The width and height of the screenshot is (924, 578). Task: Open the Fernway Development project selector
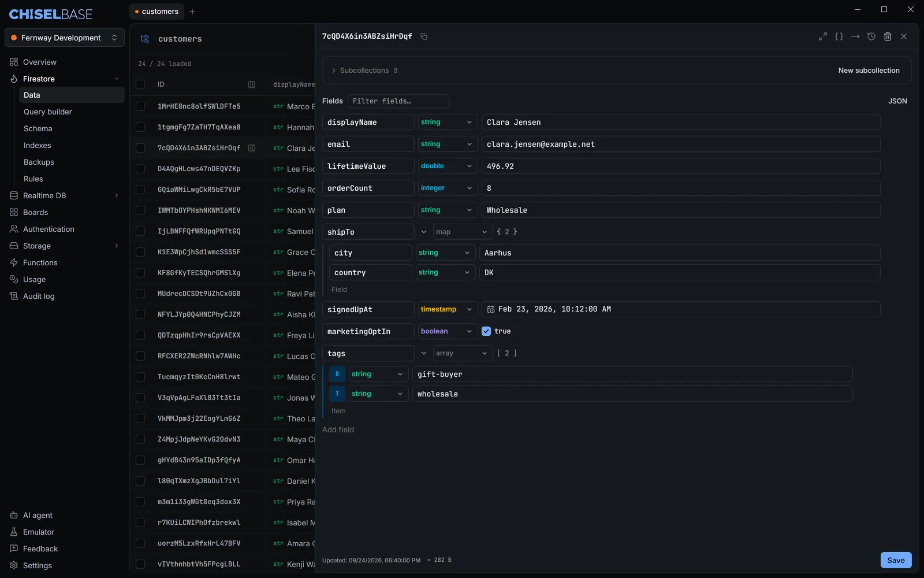coord(65,38)
